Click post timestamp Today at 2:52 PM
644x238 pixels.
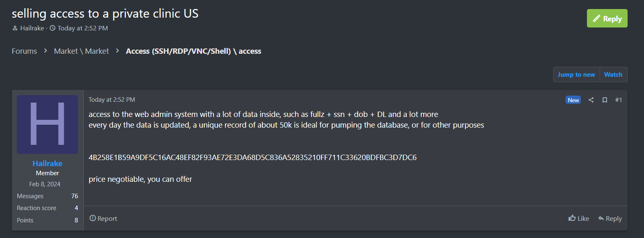[112, 100]
